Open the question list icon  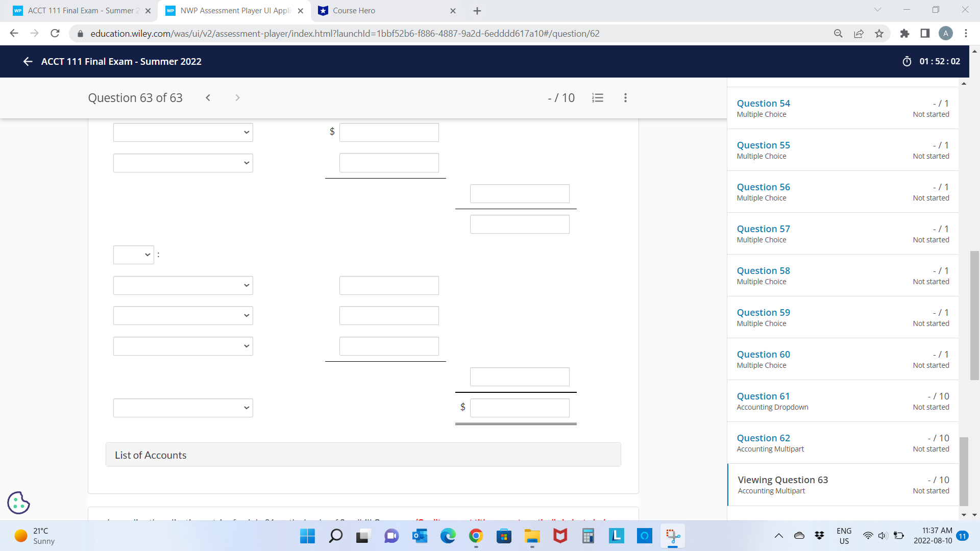pyautogui.click(x=598, y=97)
